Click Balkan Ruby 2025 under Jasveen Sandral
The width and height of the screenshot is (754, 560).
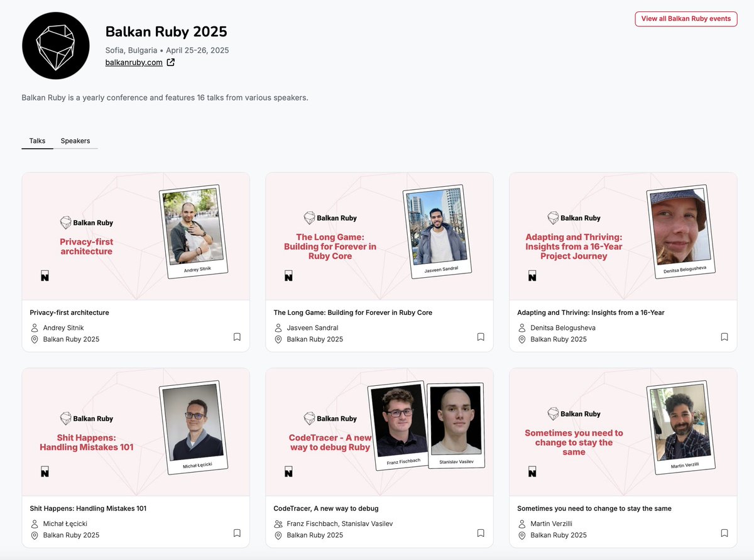click(x=315, y=339)
